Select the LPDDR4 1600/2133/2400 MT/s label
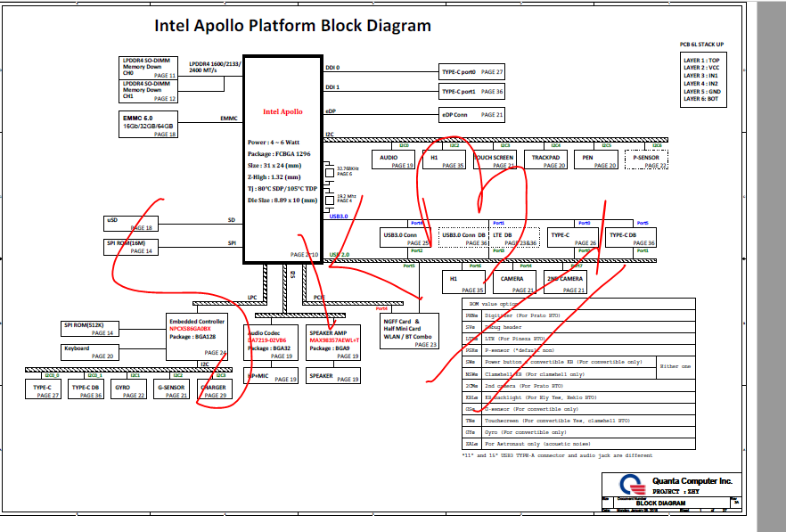This screenshot has height=532, width=786. pyautogui.click(x=215, y=67)
